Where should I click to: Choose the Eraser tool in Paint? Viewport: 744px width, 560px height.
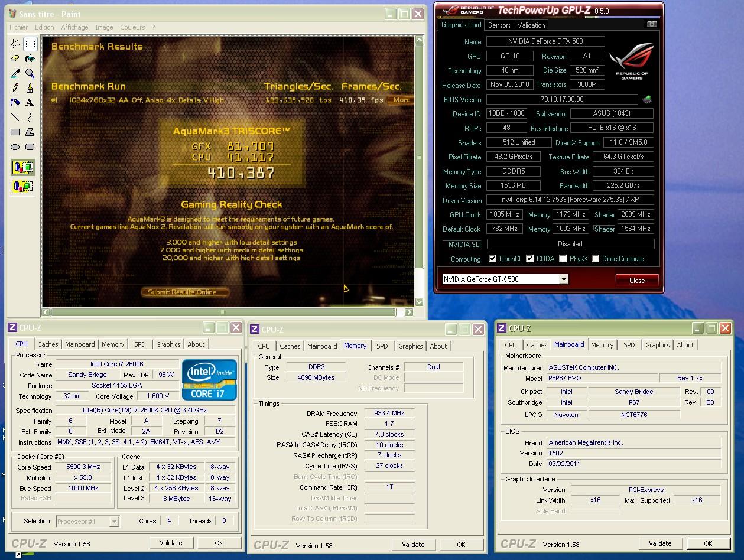point(15,59)
